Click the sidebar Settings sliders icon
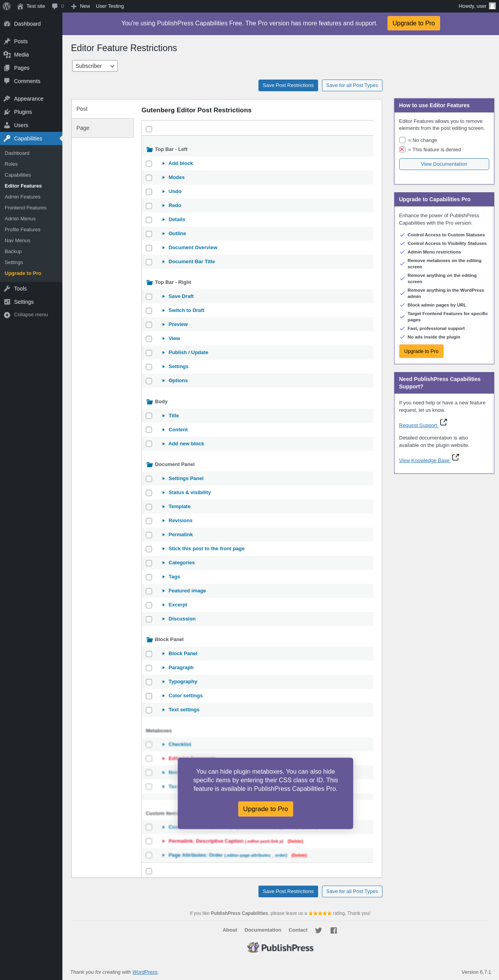This screenshot has width=499, height=980. tap(7, 302)
